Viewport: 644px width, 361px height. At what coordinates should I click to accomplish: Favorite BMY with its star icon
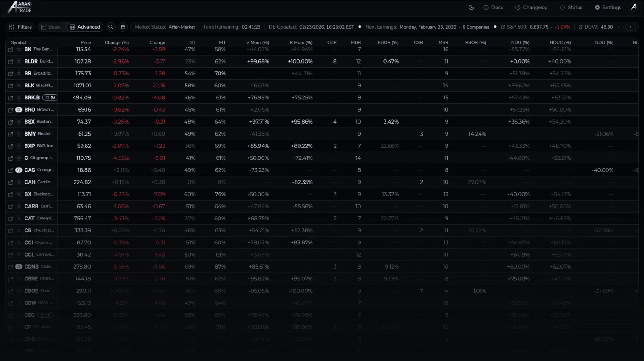point(19,134)
